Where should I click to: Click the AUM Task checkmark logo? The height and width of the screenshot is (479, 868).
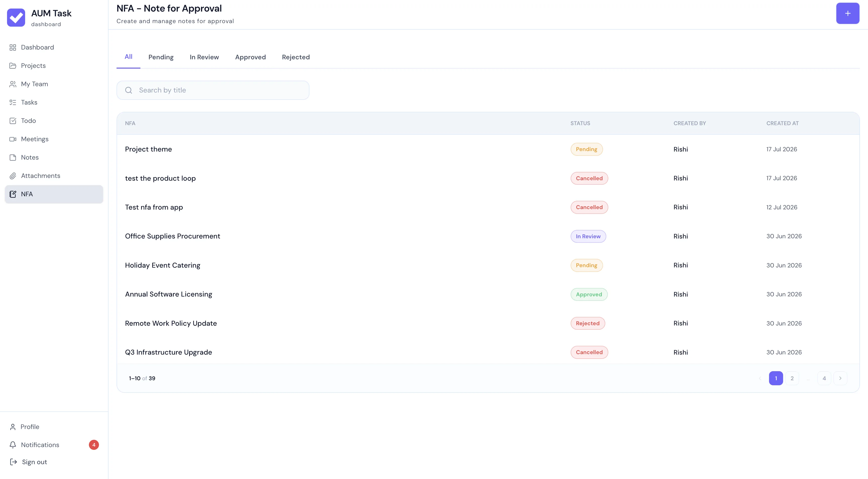16,18
